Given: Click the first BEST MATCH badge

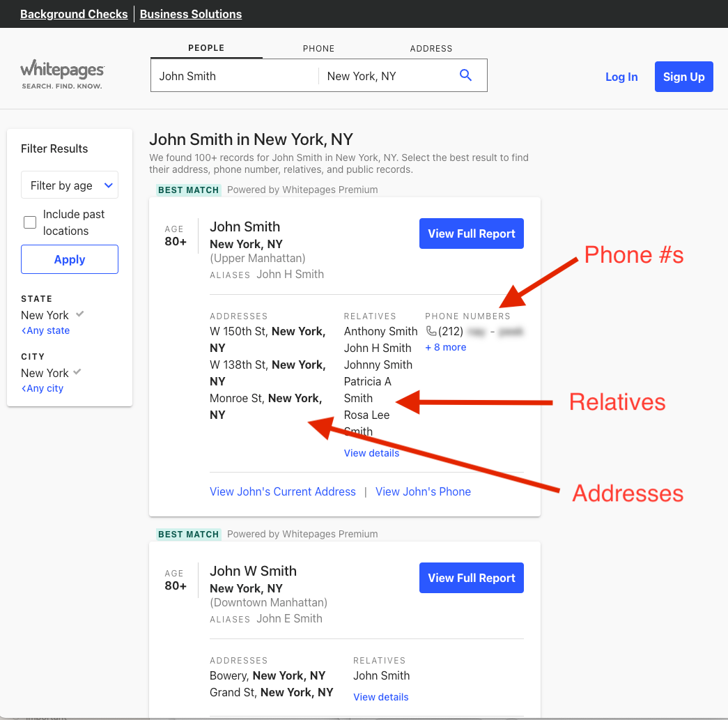Looking at the screenshot, I should click(189, 190).
